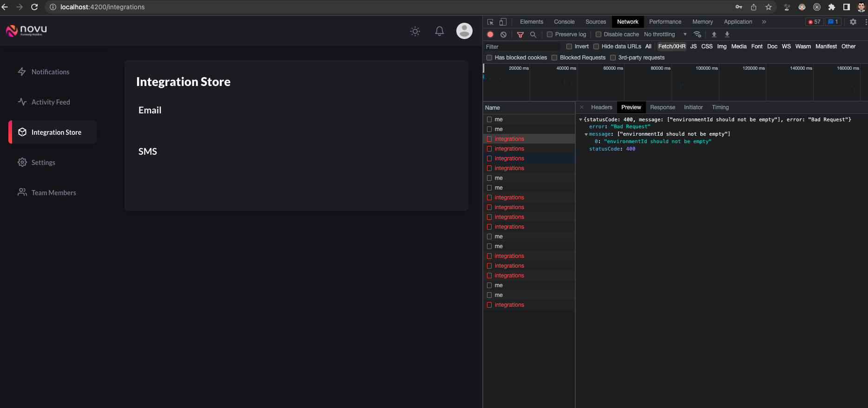The width and height of the screenshot is (868, 408).
Task: Open DevTools settings gear
Action: [x=853, y=22]
